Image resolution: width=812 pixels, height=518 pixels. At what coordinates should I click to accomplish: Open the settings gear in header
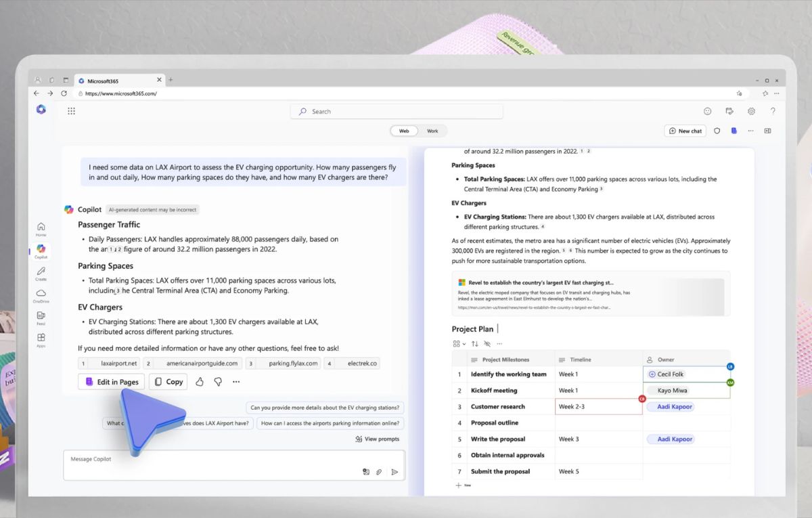pyautogui.click(x=751, y=111)
